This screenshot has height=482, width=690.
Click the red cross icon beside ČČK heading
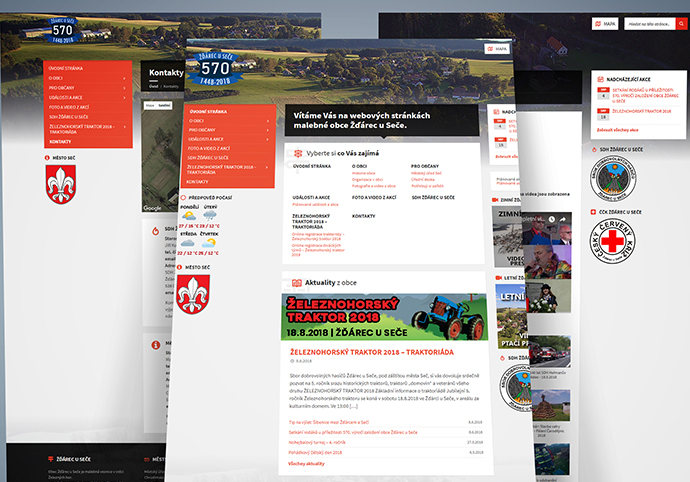(593, 212)
